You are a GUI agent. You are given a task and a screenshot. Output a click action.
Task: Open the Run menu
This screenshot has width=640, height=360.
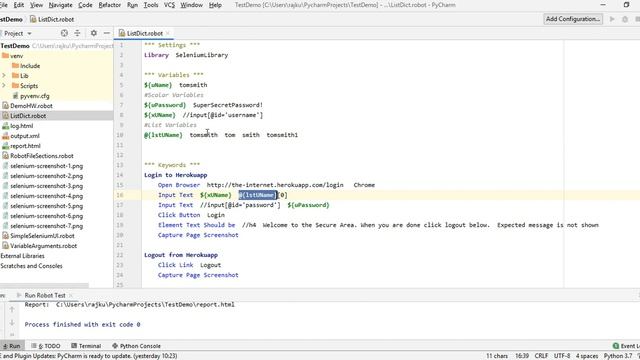[x=132, y=5]
